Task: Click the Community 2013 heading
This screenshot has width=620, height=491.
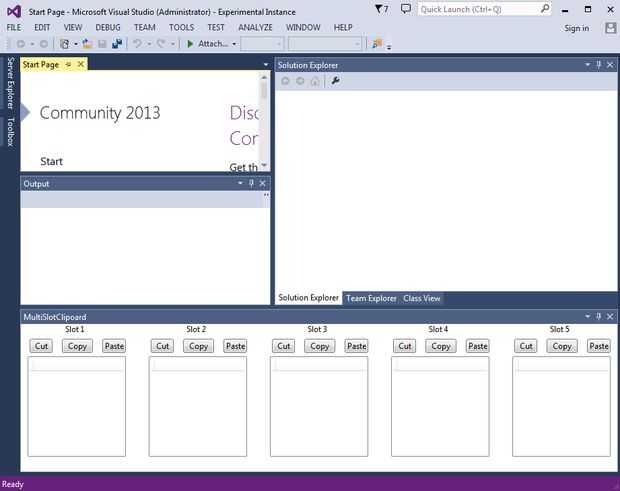Action: (100, 113)
